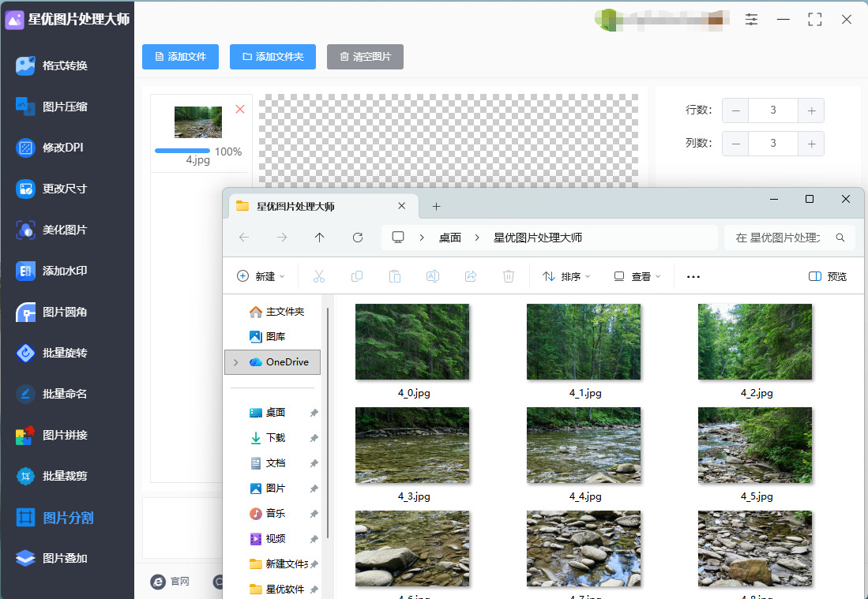Viewport: 868px width, 599px height.
Task: Click the settings sliders icon in title bar
Action: click(x=751, y=20)
